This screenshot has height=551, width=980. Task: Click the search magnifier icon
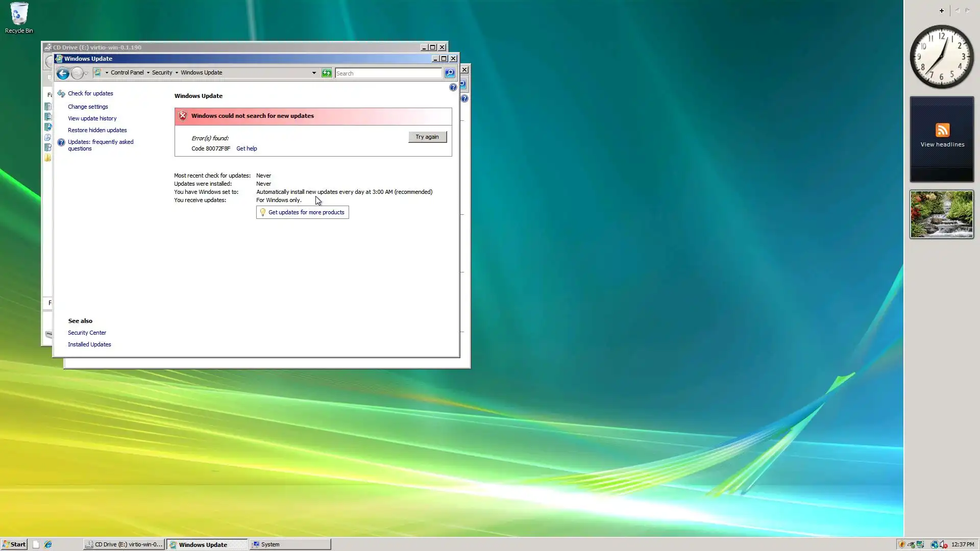pyautogui.click(x=449, y=73)
